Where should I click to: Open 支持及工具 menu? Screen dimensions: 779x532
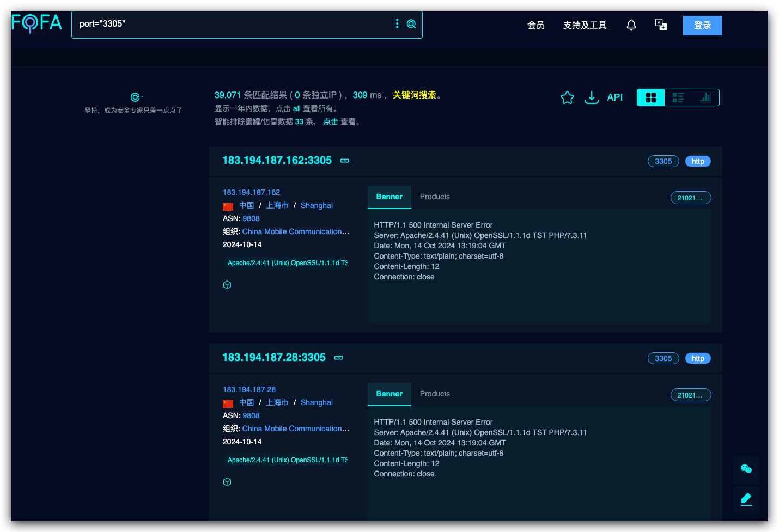point(585,25)
